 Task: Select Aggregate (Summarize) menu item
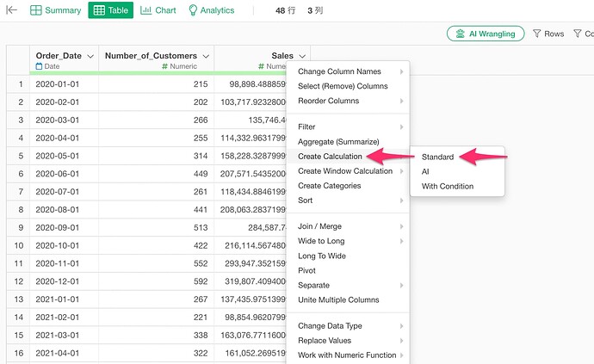[348, 142]
